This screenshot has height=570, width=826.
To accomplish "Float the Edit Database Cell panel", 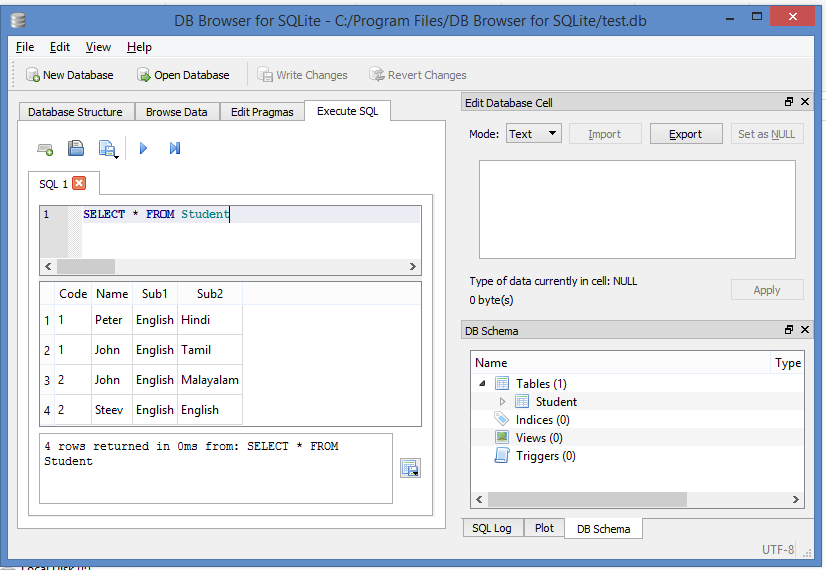I will pos(789,102).
